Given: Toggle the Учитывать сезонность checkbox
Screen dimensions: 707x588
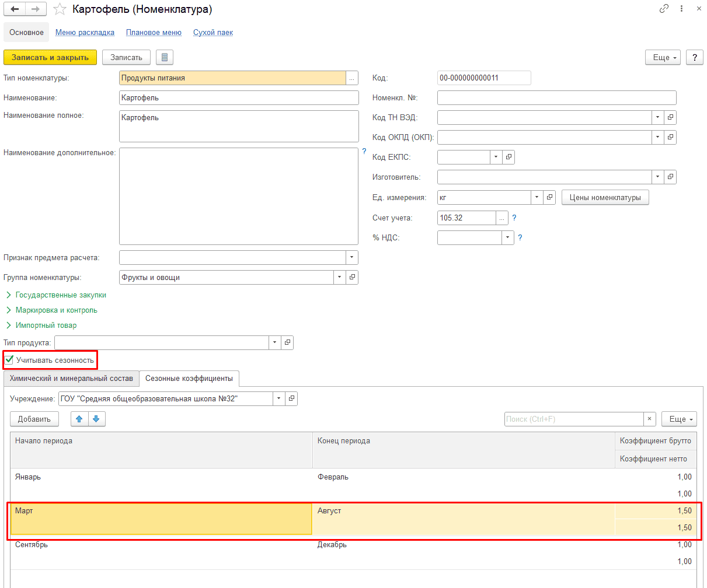Looking at the screenshot, I should point(9,360).
